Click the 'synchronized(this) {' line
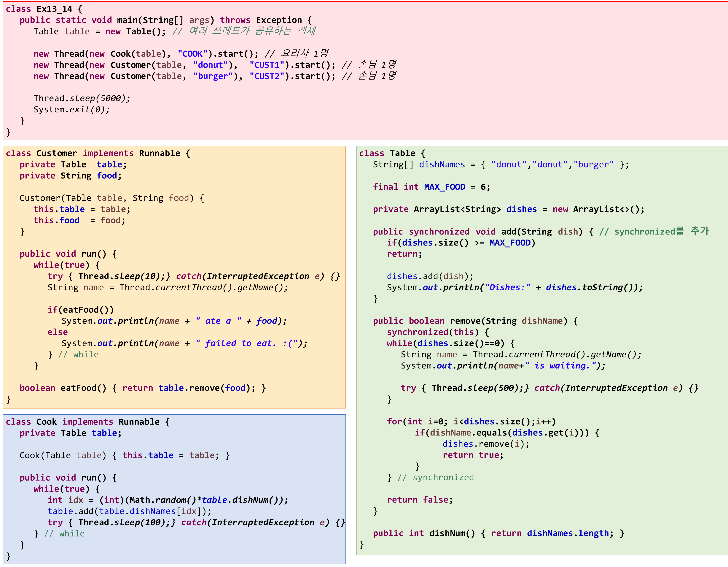Viewport: 728px width, 567px height. pos(438,332)
